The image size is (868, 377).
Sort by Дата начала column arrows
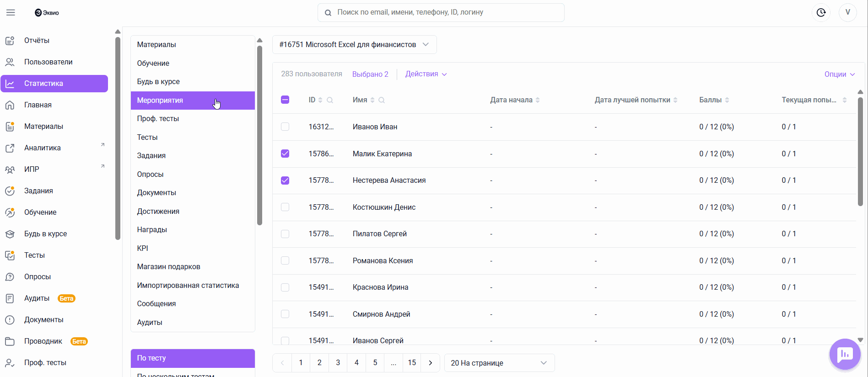point(538,100)
